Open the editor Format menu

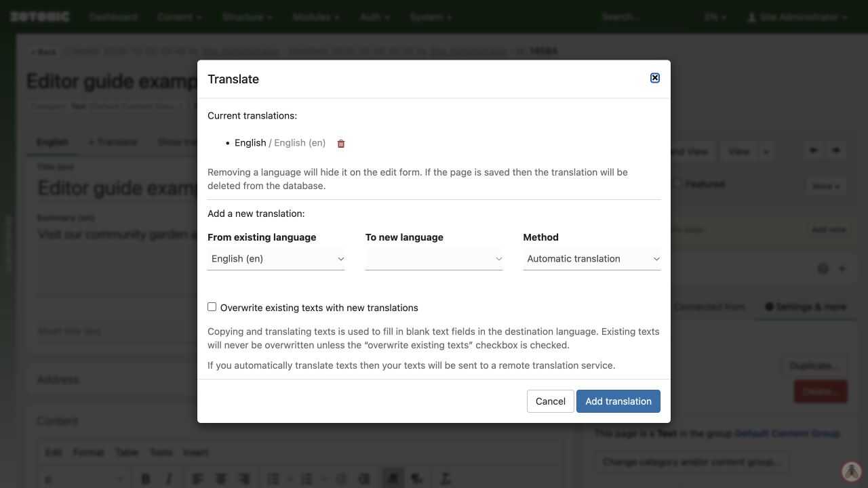coord(88,453)
